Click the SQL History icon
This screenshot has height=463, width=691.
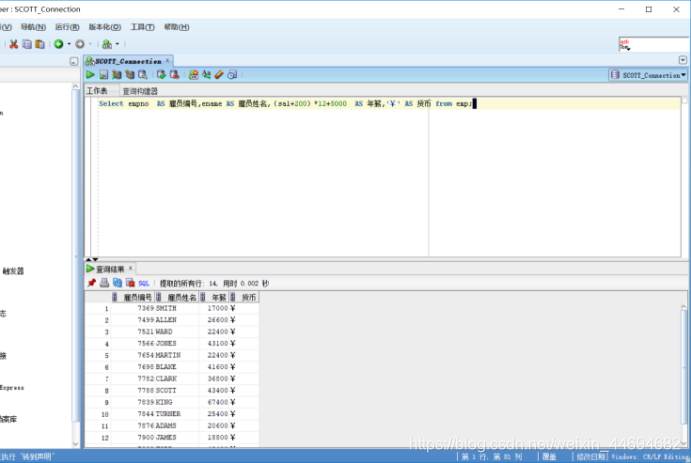pyautogui.click(x=232, y=74)
